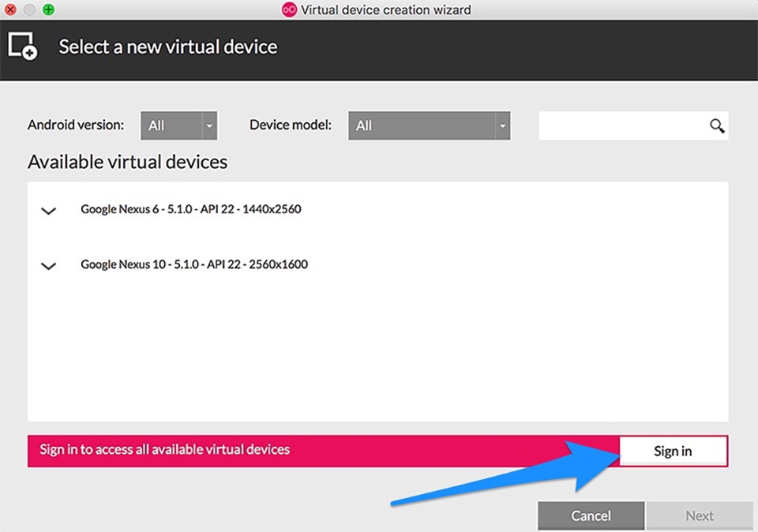Open the Device model dropdown
The width and height of the screenshot is (758, 532).
(429, 126)
